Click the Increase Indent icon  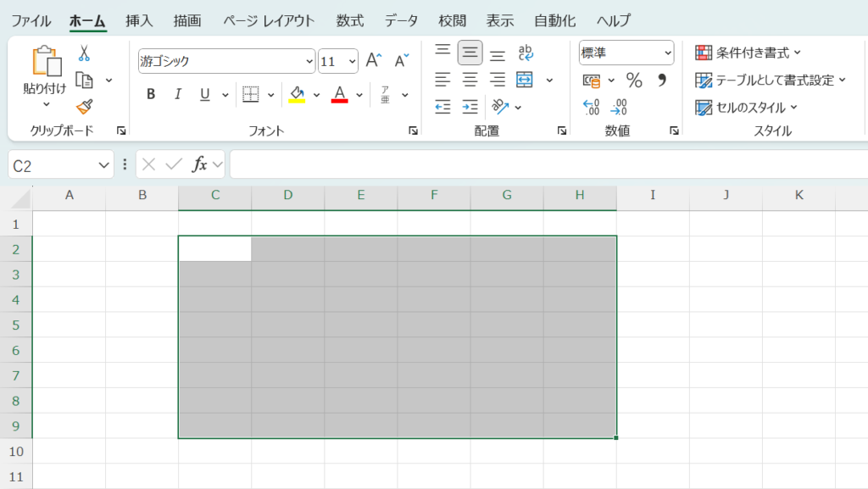470,107
